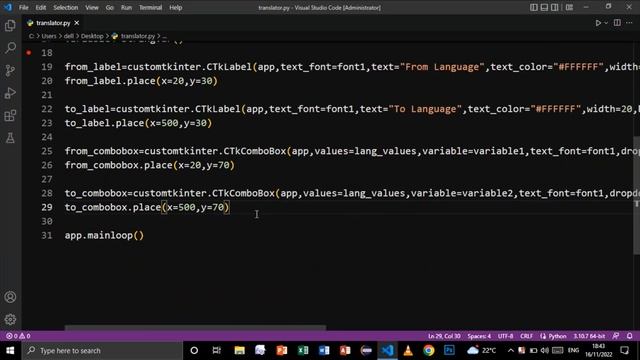Open the Terminal menu
This screenshot has height=360, width=640.
[x=150, y=7]
